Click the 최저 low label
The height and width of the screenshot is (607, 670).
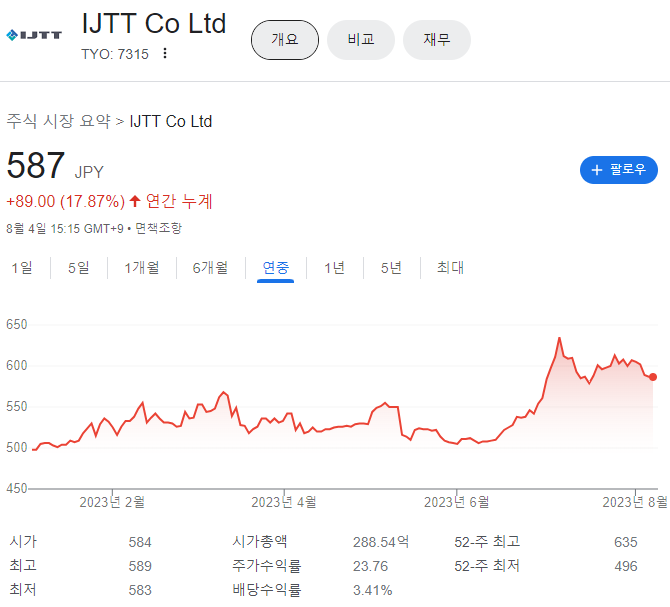tap(23, 589)
